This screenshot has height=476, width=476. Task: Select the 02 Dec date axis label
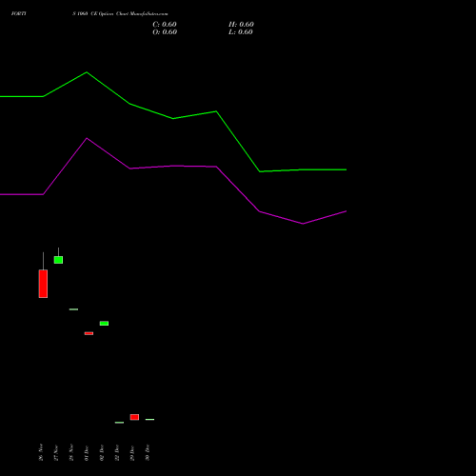[102, 452]
